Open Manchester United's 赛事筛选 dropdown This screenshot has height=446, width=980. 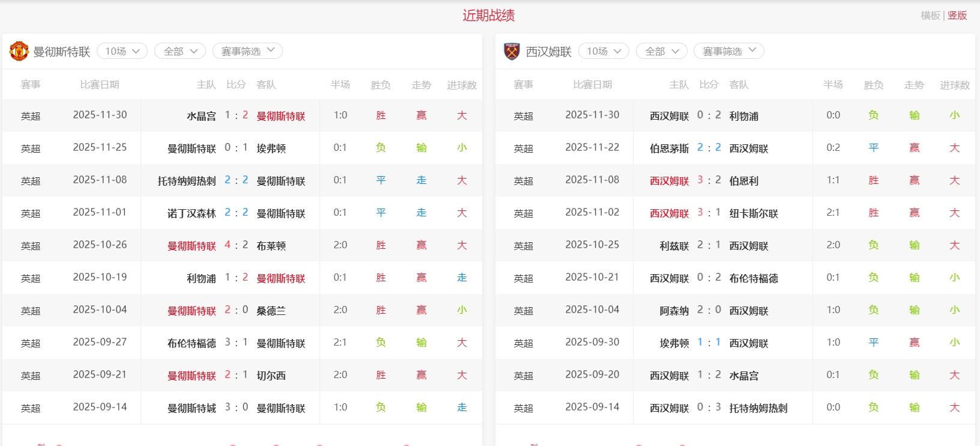coord(247,51)
